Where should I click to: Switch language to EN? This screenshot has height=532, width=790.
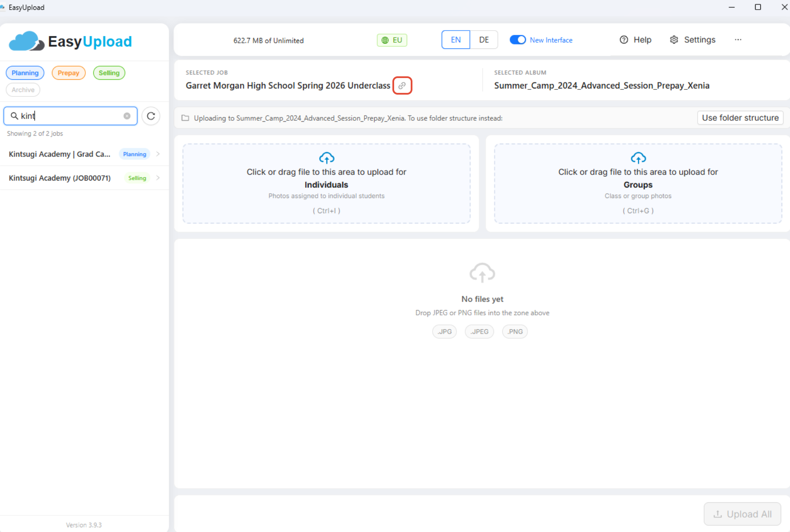(x=456, y=40)
